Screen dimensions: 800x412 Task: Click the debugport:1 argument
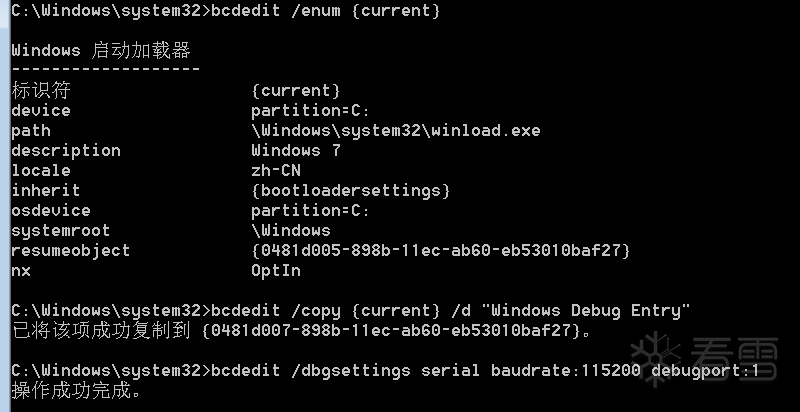pyautogui.click(x=705, y=370)
